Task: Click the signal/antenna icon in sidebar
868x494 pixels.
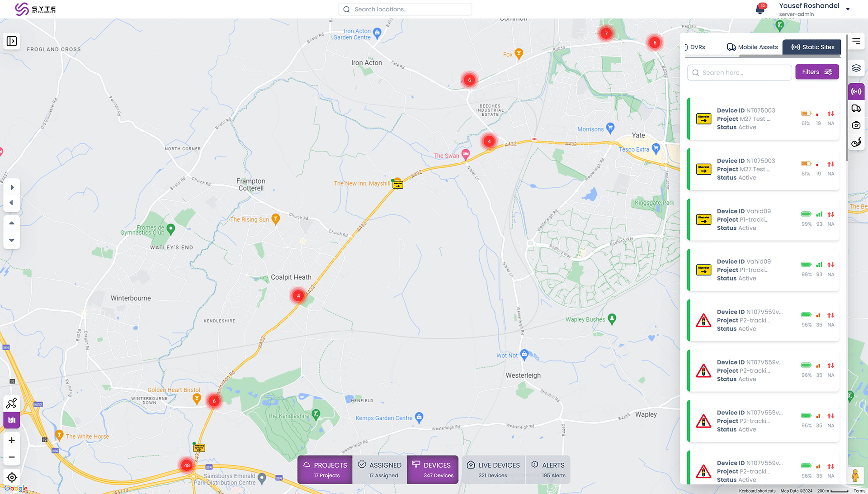Action: click(857, 92)
